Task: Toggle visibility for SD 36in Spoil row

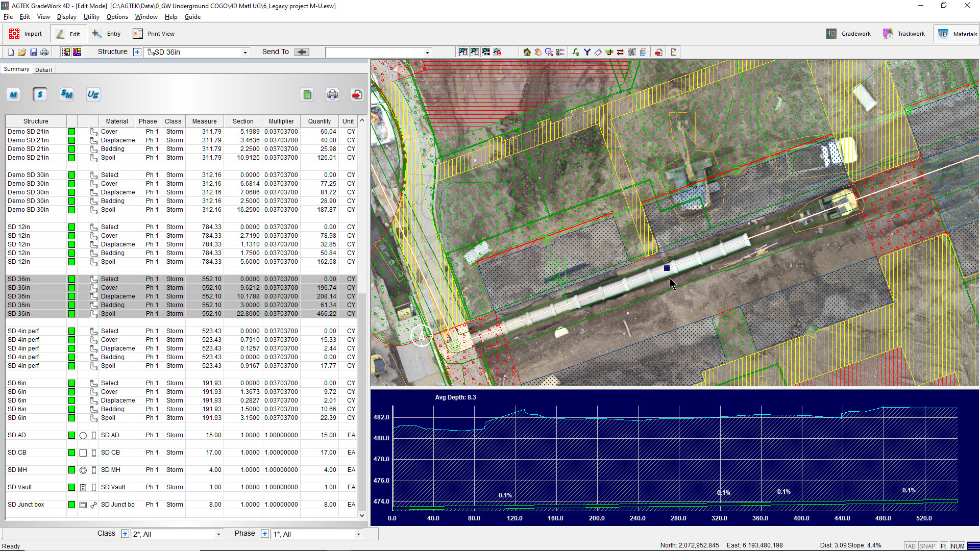Action: (71, 314)
